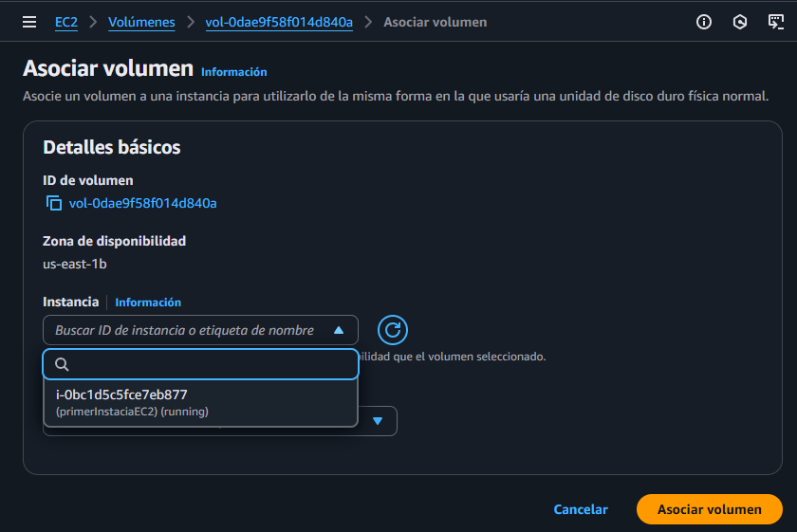Image resolution: width=797 pixels, height=532 pixels.
Task: Click Cancelar to abort
Action: pos(581,509)
